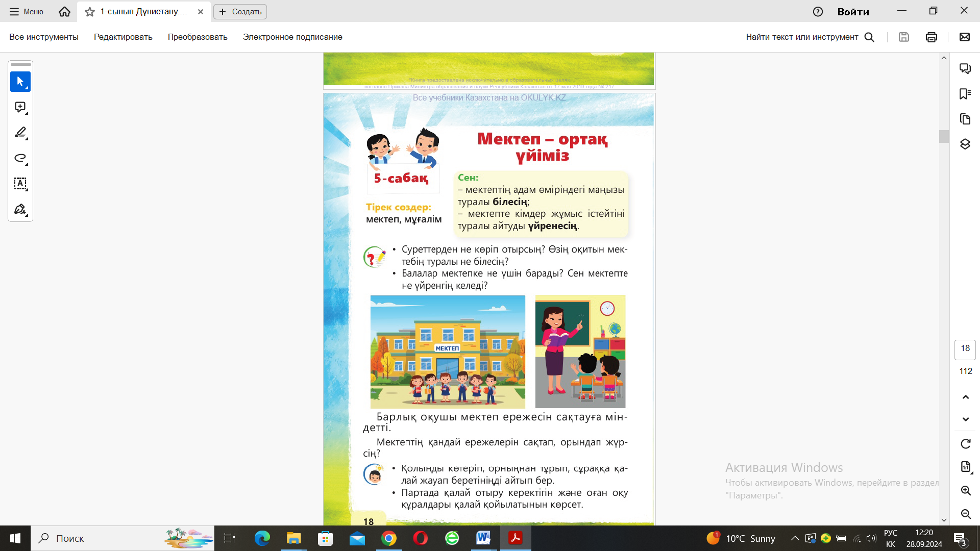Click the zoom in magnifier

point(965,491)
